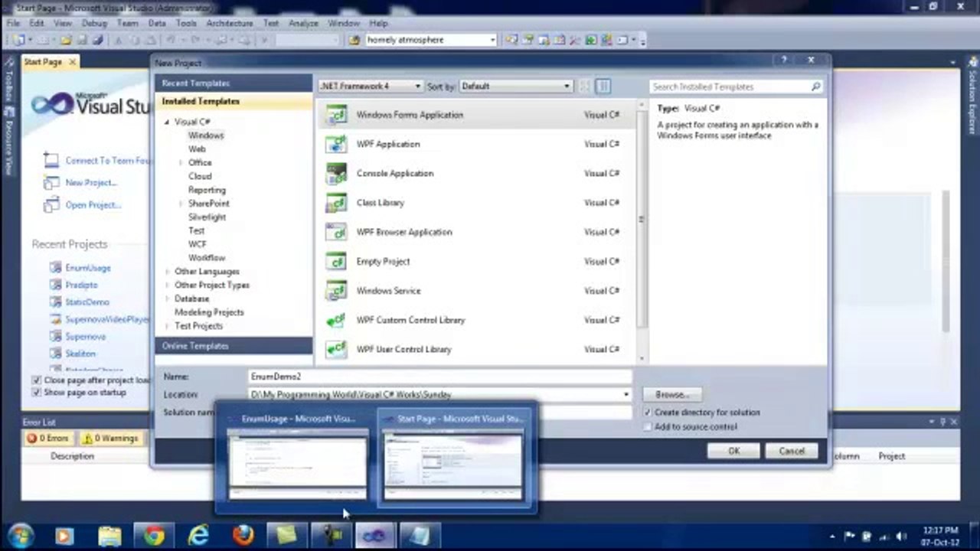Click the Cancel button
The width and height of the screenshot is (980, 551).
[791, 451]
